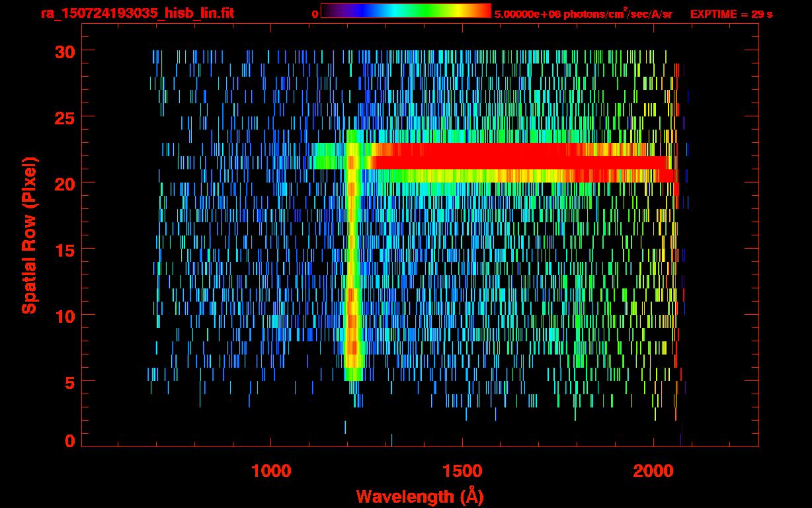812x508 pixels.
Task: Click the bright red horizontal spectrum band
Action: (x=522, y=162)
